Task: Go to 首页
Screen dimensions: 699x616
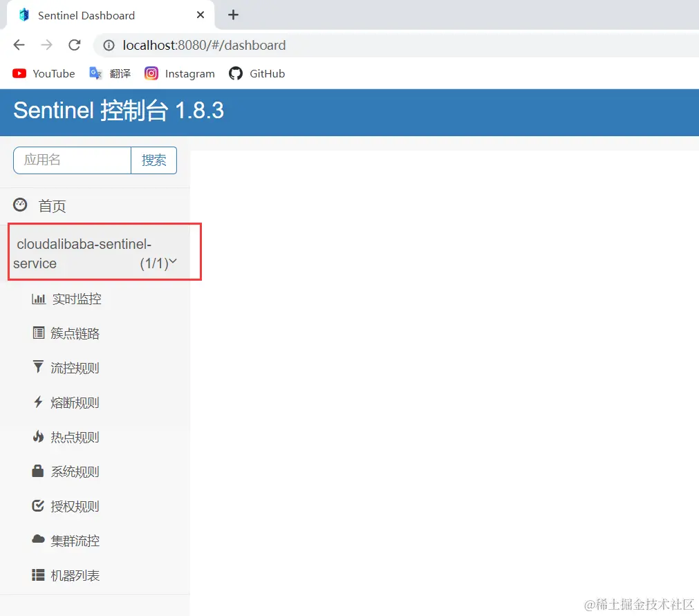Action: pyautogui.click(x=52, y=206)
